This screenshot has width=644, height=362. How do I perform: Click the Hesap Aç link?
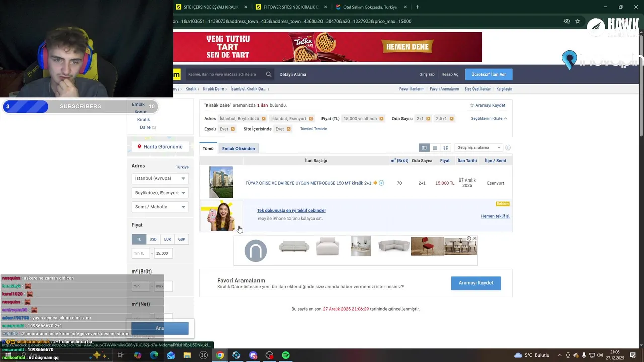tap(450, 74)
